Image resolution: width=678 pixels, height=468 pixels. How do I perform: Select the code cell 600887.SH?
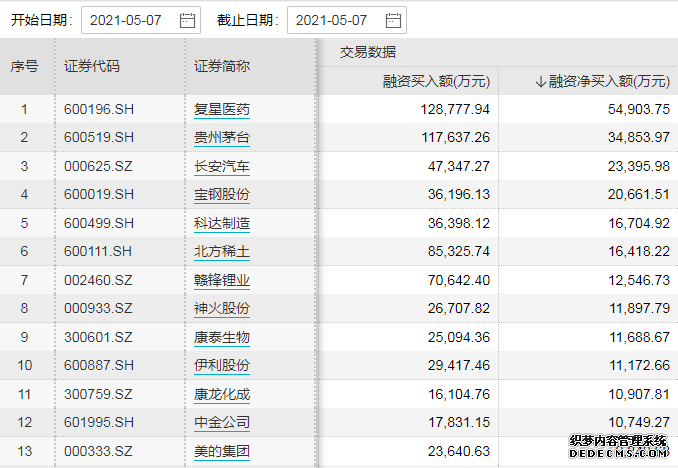tap(99, 365)
